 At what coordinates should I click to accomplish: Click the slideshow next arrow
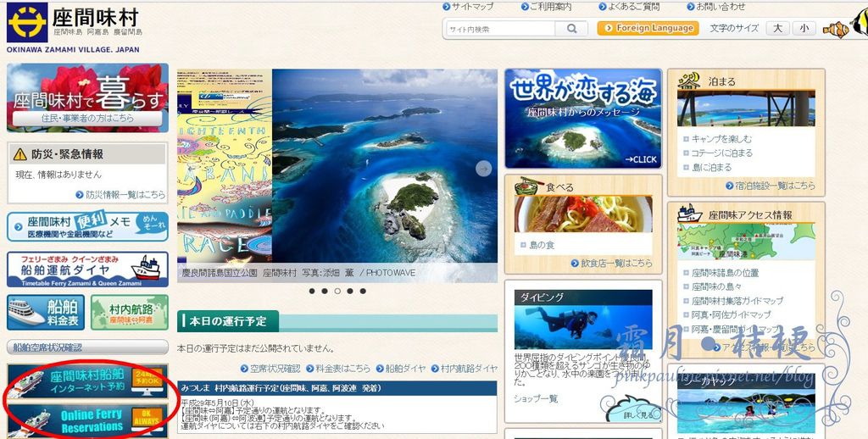click(x=484, y=169)
